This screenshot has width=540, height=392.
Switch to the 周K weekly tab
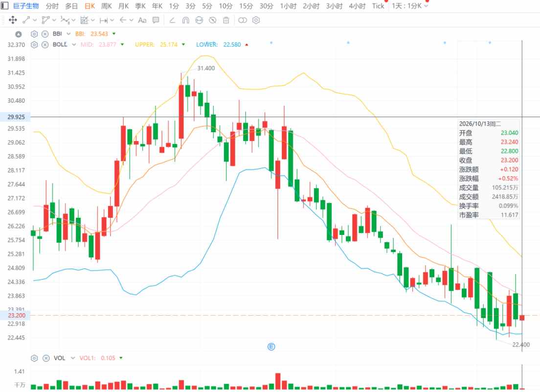point(107,6)
